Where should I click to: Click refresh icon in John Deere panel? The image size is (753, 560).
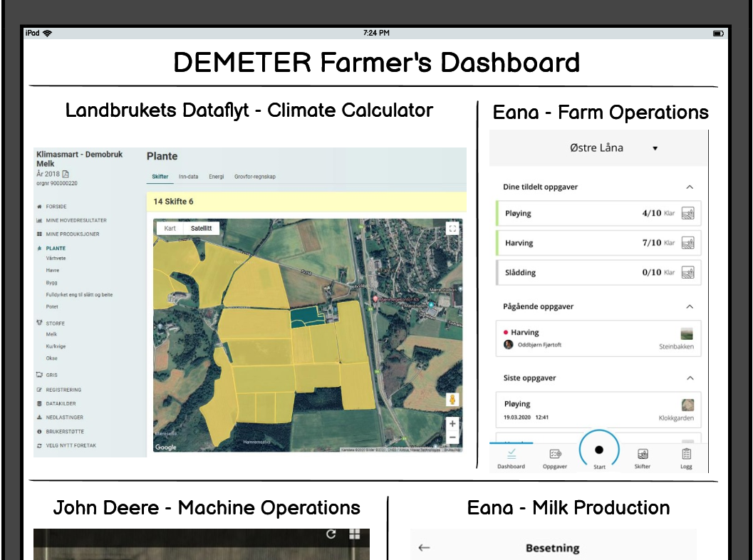pyautogui.click(x=331, y=534)
